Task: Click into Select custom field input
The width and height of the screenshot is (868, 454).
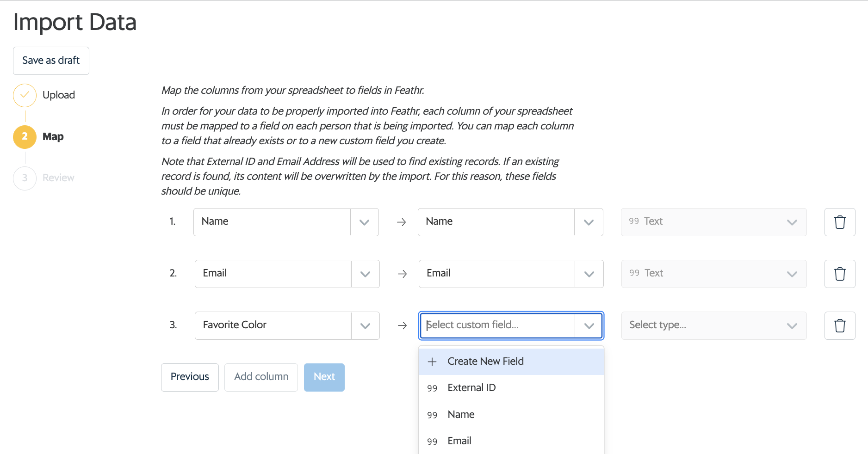Action: click(498, 325)
